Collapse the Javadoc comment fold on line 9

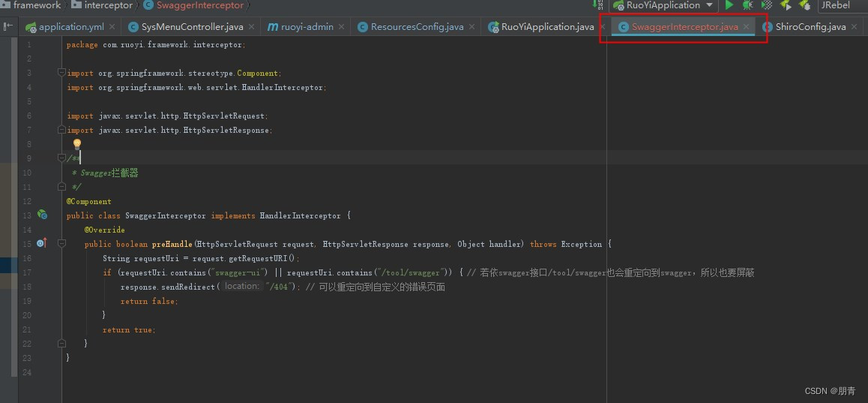[x=62, y=158]
